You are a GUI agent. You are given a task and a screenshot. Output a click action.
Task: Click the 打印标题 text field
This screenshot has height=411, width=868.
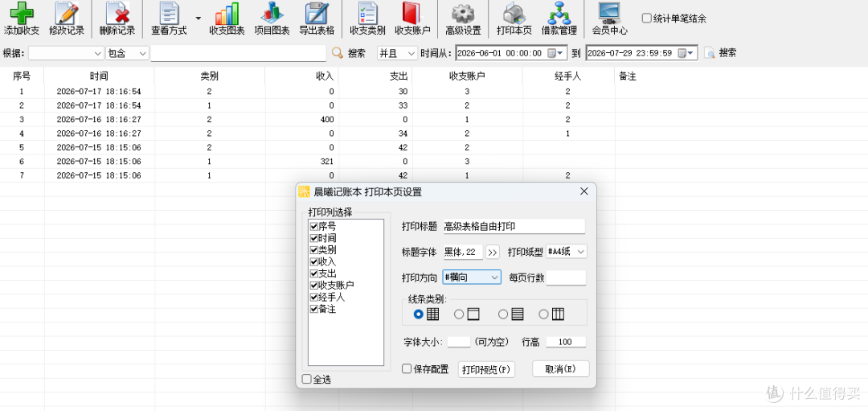tap(514, 226)
